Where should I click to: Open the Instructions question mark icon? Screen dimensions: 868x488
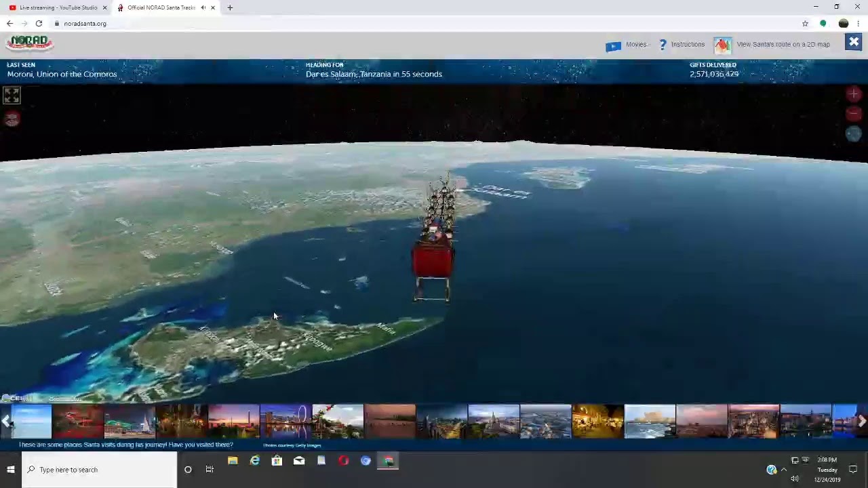(x=663, y=45)
